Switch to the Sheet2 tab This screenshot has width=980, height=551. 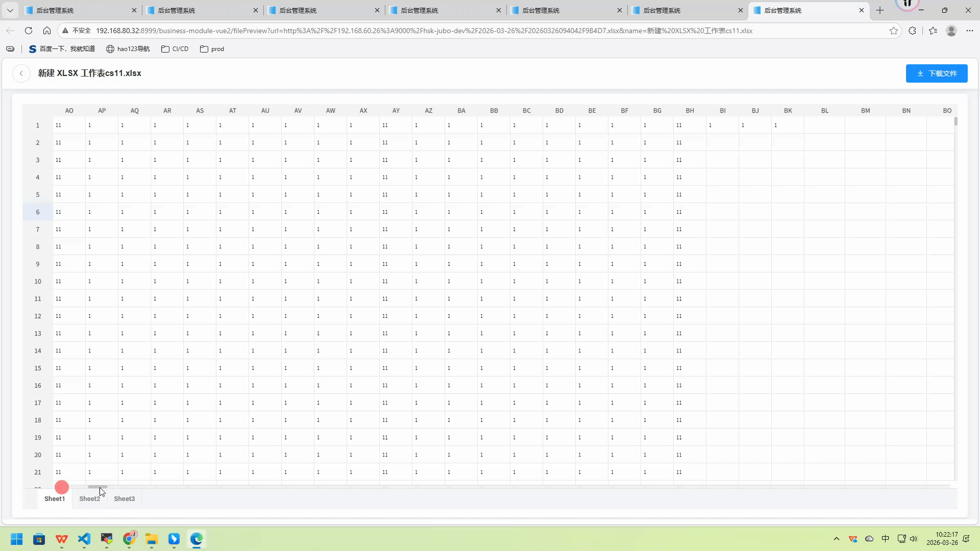click(x=89, y=498)
